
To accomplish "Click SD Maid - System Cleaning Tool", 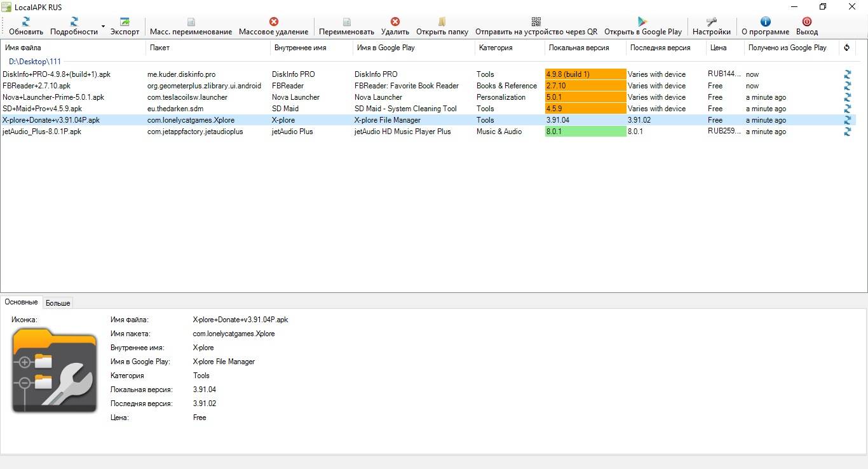I will tap(405, 109).
